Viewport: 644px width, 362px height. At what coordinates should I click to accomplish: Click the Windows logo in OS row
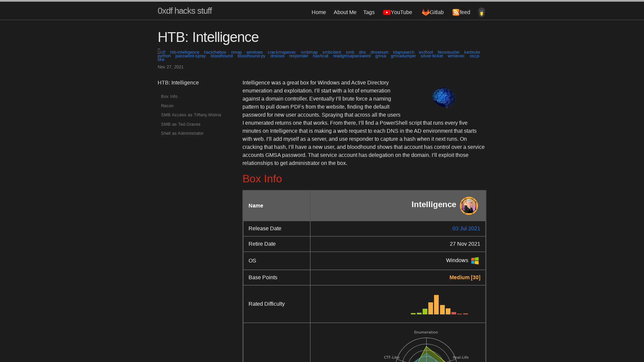click(x=475, y=261)
